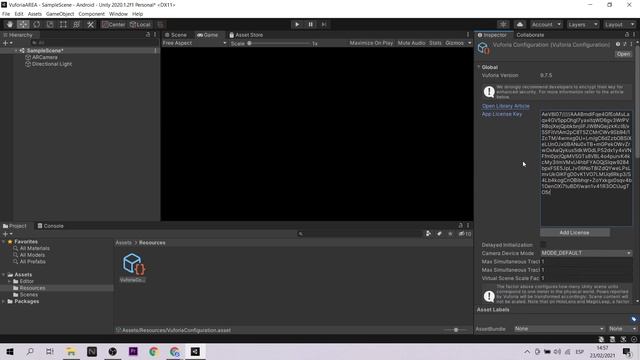Enable the Delayed Initialization checkbox
640x360 pixels.
coord(543,244)
